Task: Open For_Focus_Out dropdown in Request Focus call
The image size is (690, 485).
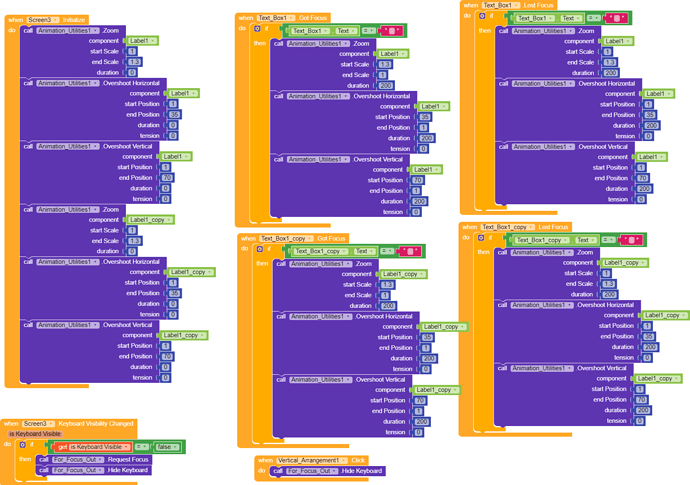Action: pyautogui.click(x=78, y=459)
